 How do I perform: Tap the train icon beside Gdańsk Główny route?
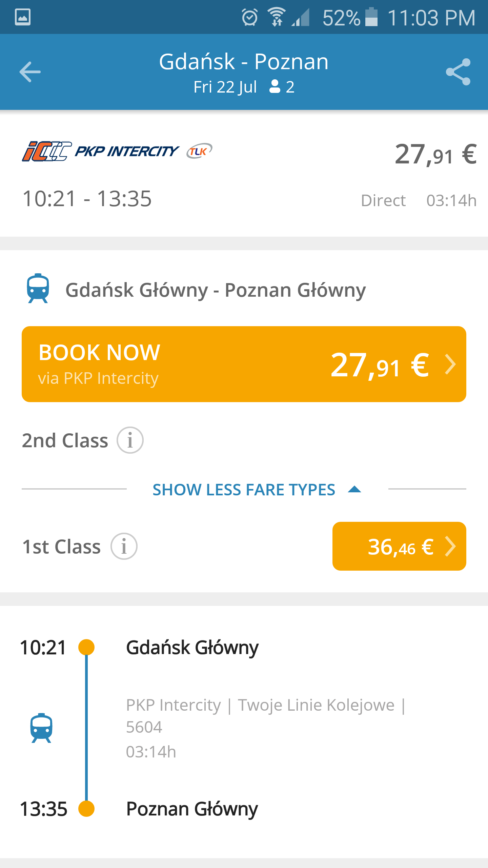pos(38,288)
